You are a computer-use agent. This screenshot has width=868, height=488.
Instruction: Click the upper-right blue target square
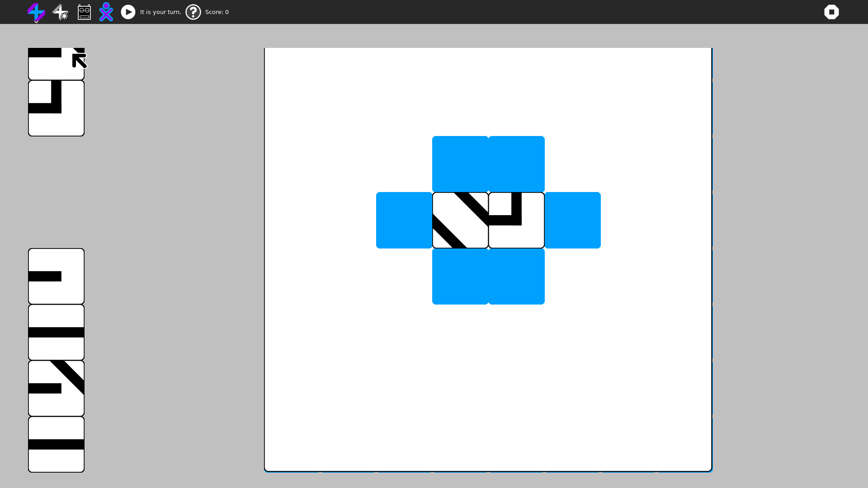click(516, 164)
